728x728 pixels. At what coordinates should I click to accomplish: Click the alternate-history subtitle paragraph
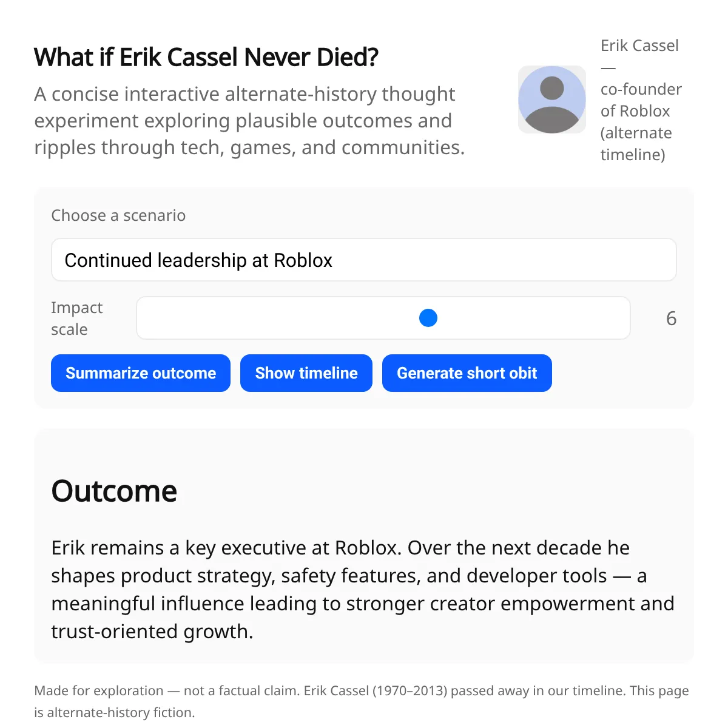249,121
